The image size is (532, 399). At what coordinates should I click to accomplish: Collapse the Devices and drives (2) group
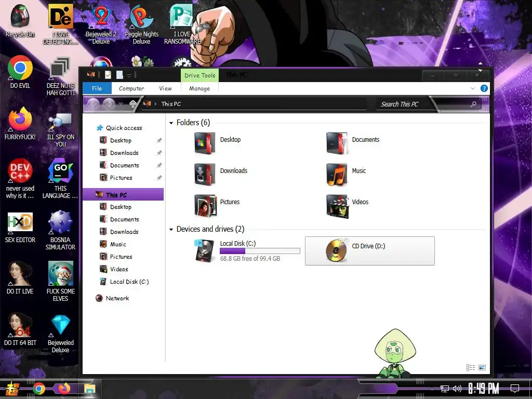click(171, 230)
